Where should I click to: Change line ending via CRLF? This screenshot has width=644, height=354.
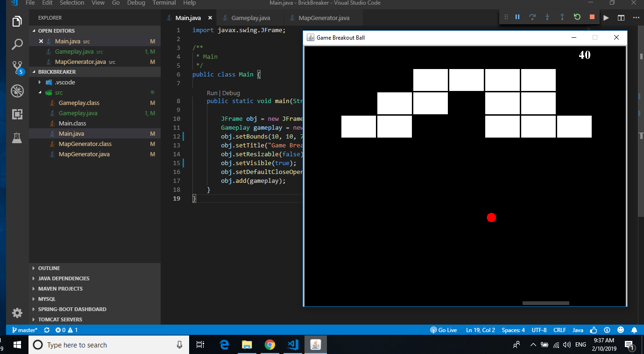point(559,330)
